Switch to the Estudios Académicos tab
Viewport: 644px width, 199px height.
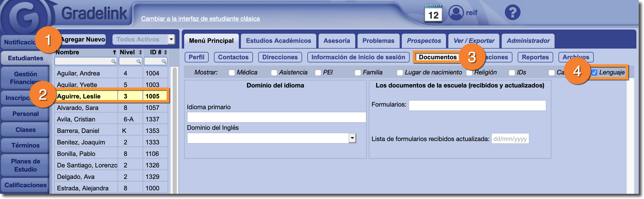coord(278,41)
